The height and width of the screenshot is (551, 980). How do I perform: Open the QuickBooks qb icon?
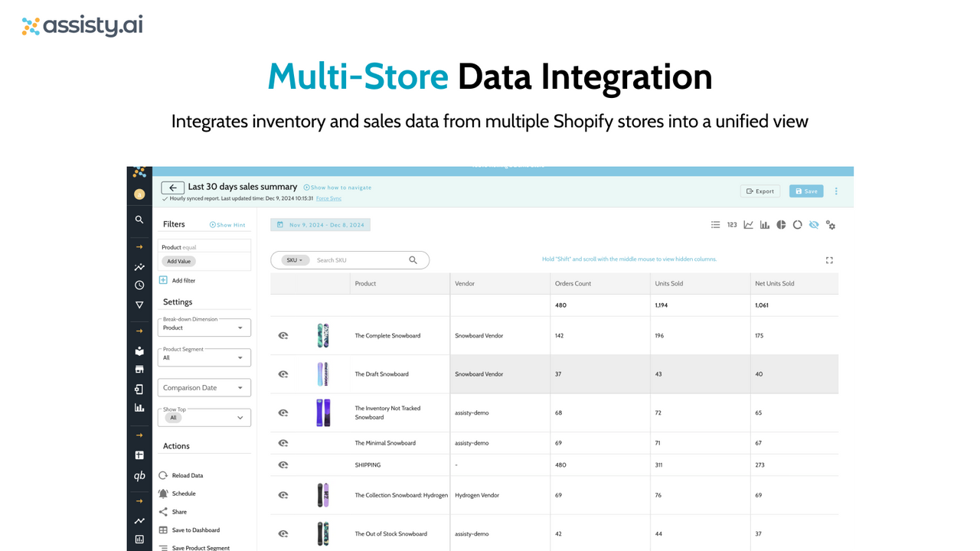139,475
